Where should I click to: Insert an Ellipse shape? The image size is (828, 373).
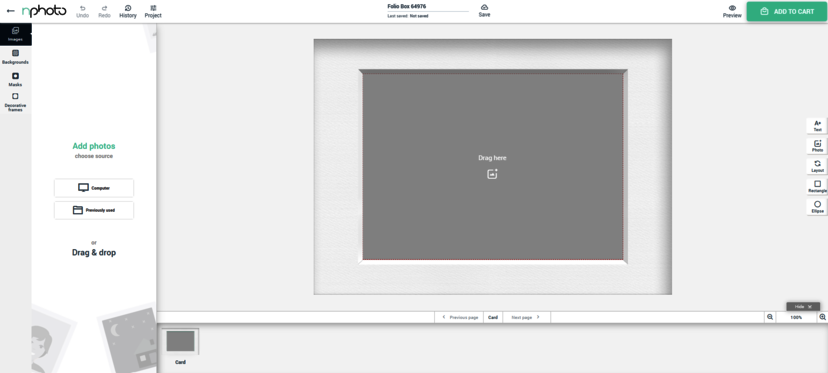[x=817, y=207]
